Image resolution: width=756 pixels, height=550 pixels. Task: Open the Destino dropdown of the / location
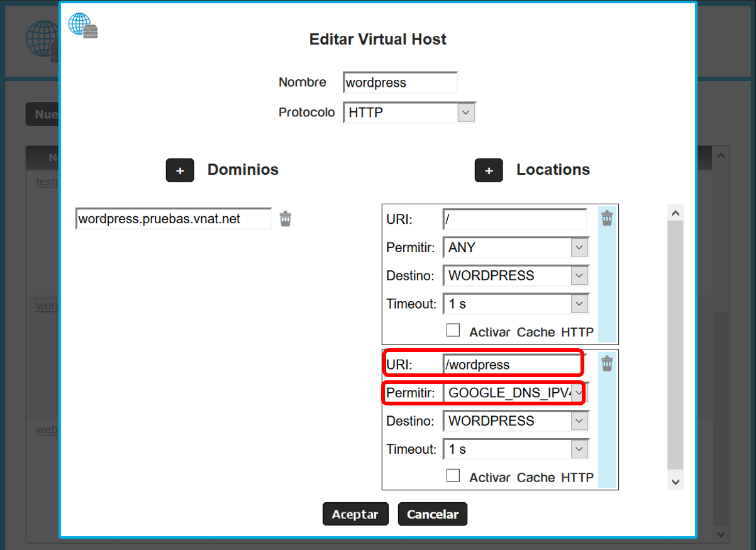516,275
